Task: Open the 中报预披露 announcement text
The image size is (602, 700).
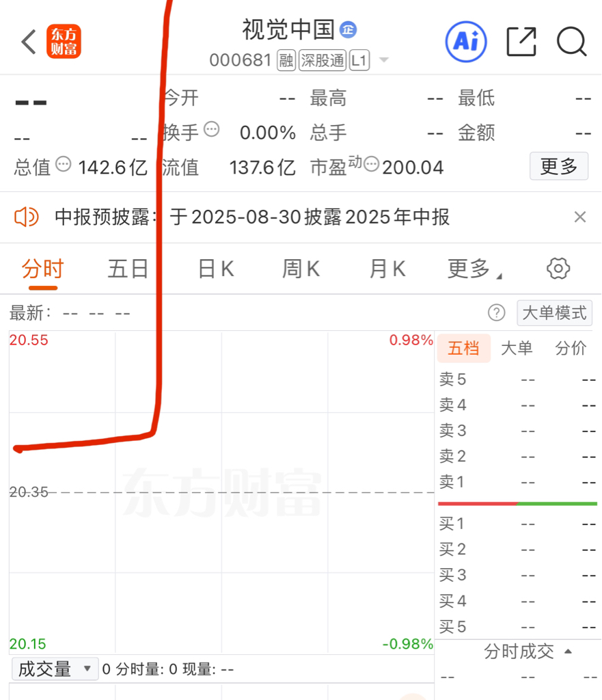Action: [x=252, y=217]
